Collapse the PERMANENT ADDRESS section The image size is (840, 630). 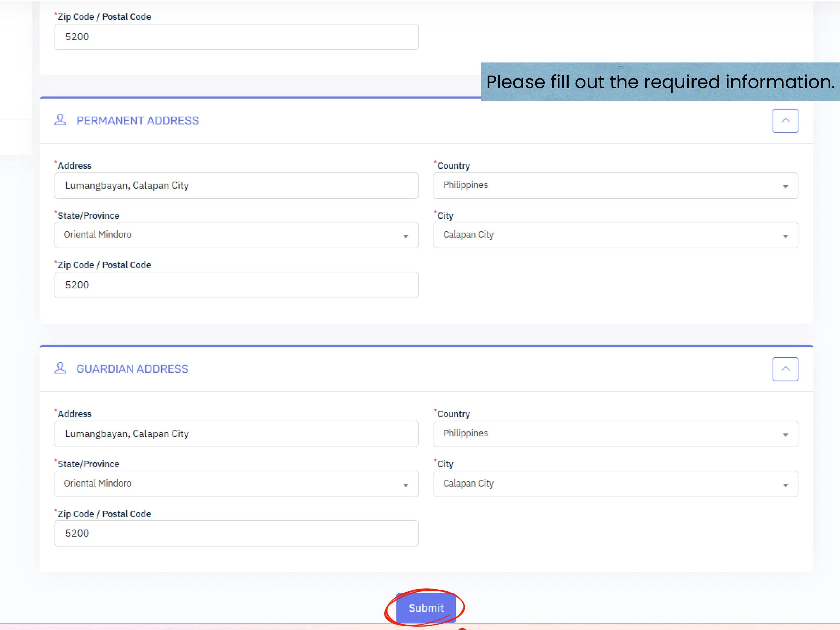(x=785, y=120)
